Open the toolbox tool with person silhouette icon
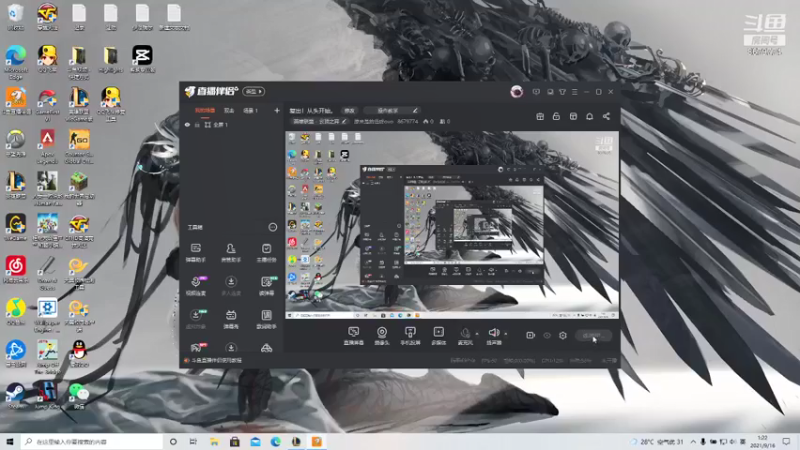Screen dimensions: 800x450 (x=231, y=253)
